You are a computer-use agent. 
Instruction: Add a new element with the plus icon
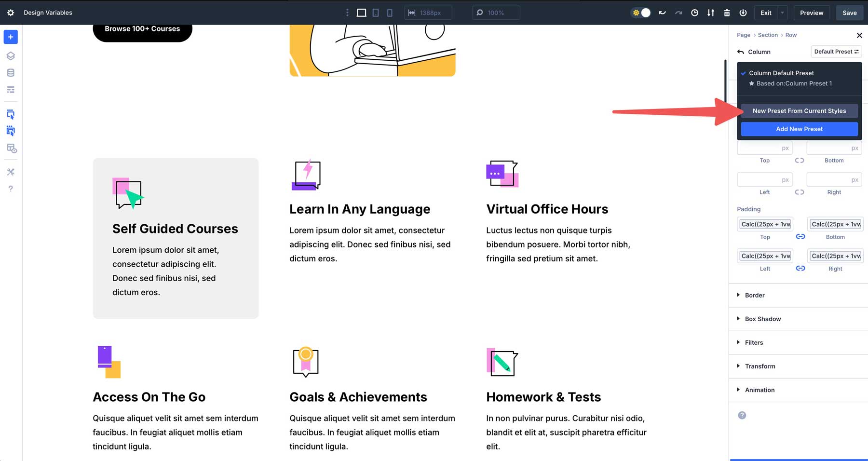coord(11,37)
